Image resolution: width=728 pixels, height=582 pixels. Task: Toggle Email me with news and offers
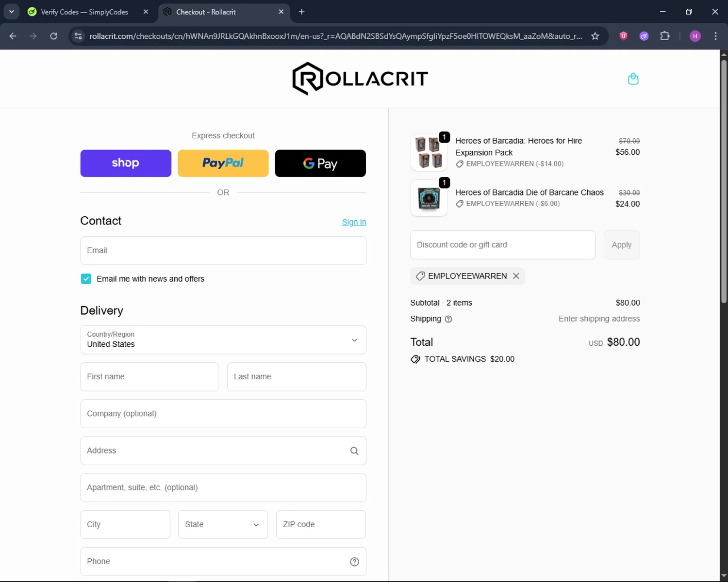coord(86,279)
